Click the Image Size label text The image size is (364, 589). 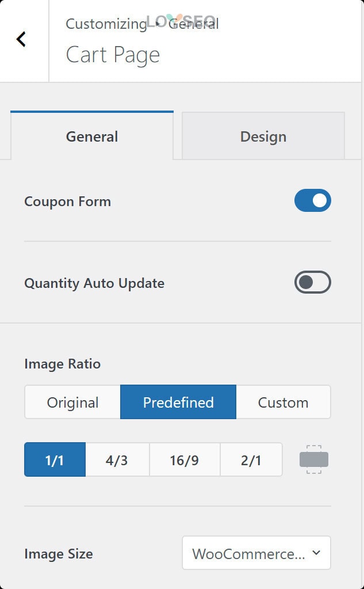point(58,554)
